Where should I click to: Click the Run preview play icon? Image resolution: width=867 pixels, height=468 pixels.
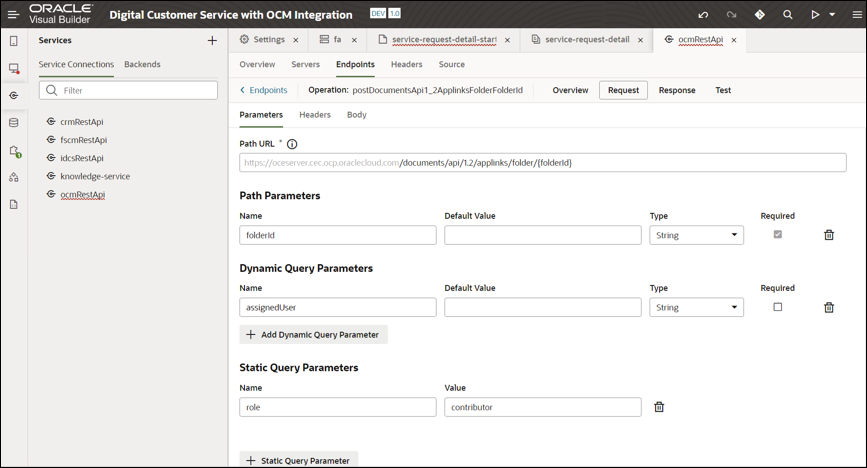pyautogui.click(x=816, y=15)
